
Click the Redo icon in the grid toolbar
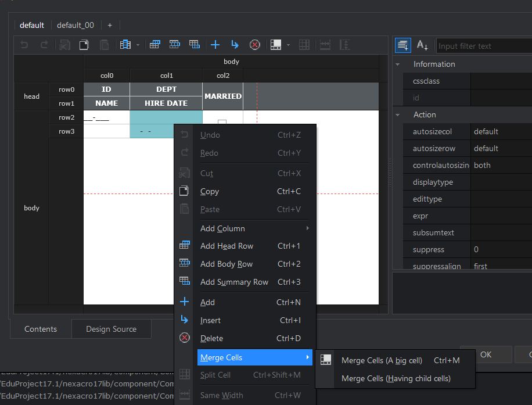[x=44, y=45]
